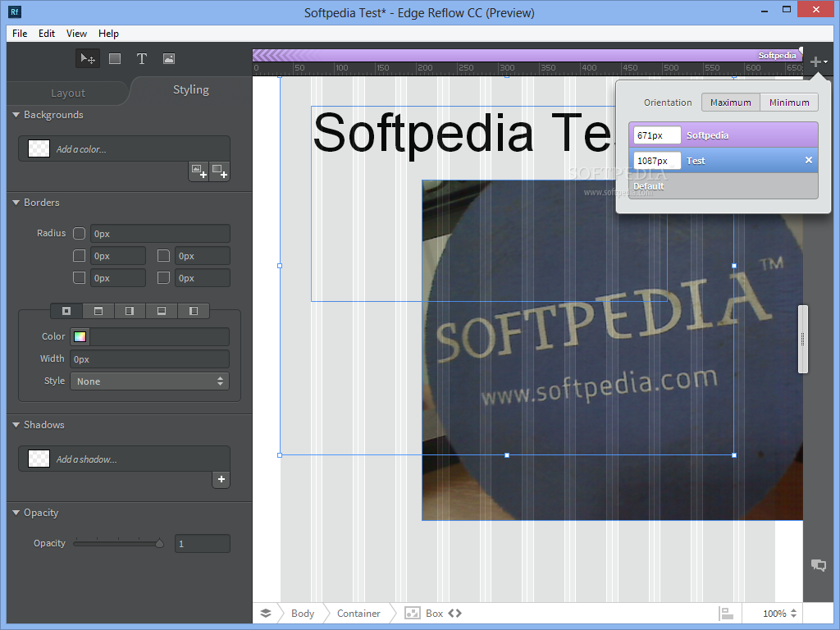The width and height of the screenshot is (840, 630).
Task: Open the View menu
Action: coord(76,33)
